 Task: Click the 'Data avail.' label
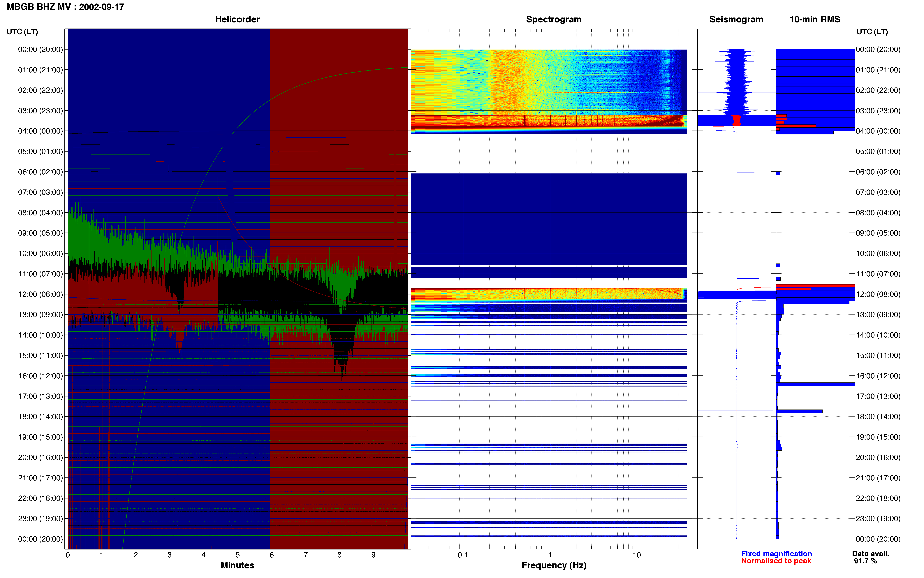(x=870, y=554)
